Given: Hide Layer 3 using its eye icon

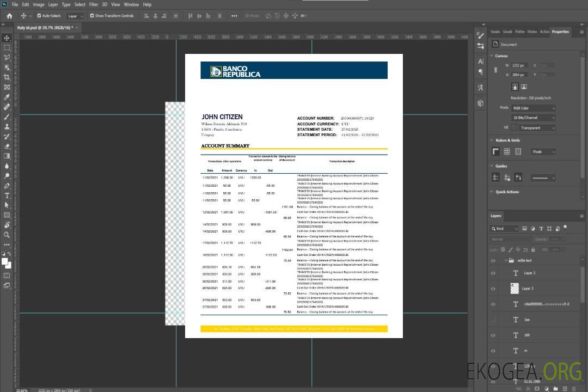Looking at the screenshot, I should pyautogui.click(x=493, y=289).
